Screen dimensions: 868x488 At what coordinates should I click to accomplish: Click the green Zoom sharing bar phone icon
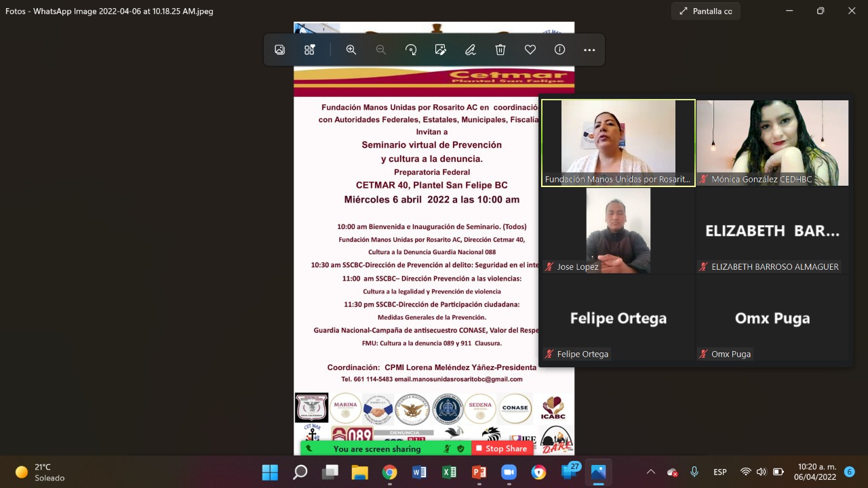click(x=310, y=449)
